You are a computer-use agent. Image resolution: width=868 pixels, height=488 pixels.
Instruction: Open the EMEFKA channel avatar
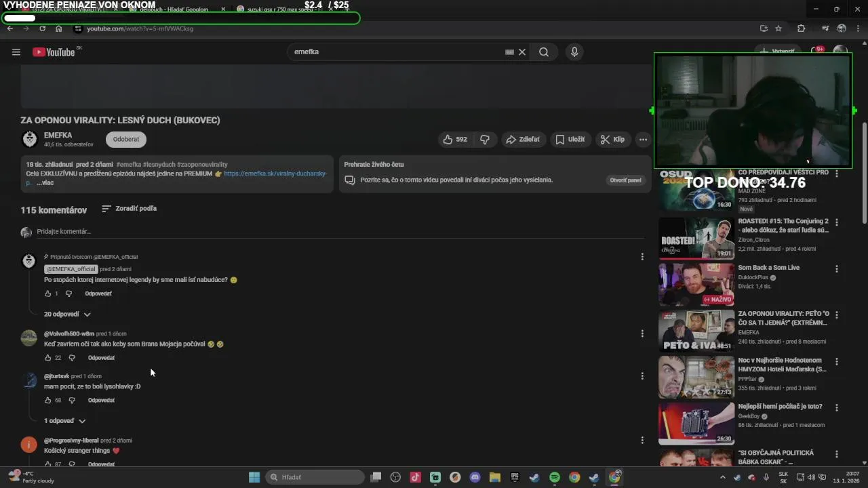click(x=30, y=139)
